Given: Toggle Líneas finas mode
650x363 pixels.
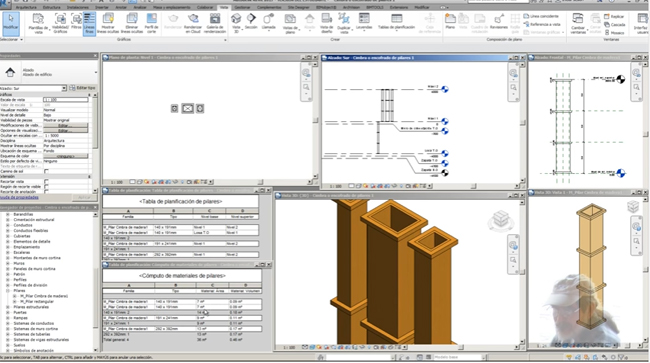Looking at the screenshot, I should [89, 23].
